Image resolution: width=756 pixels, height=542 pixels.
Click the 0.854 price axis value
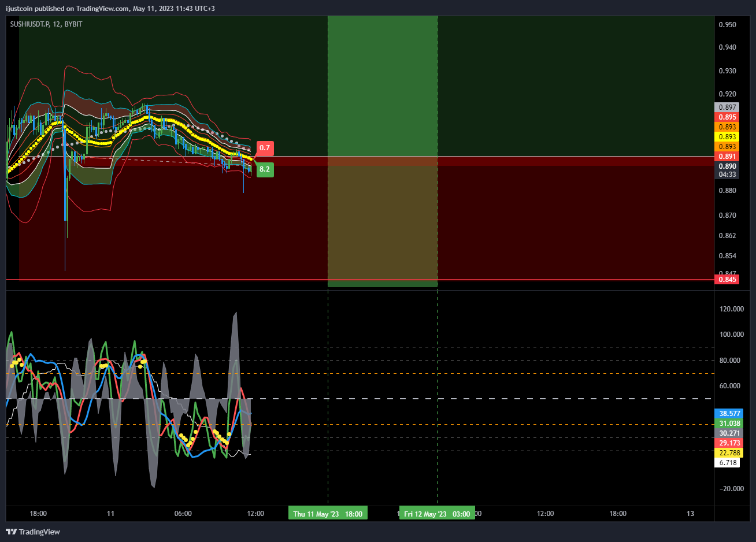click(x=727, y=256)
